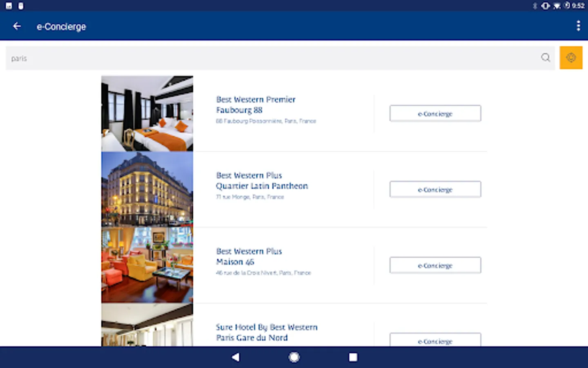Select Sure Hotel By Best Western title
This screenshot has height=368, width=588.
click(x=267, y=332)
